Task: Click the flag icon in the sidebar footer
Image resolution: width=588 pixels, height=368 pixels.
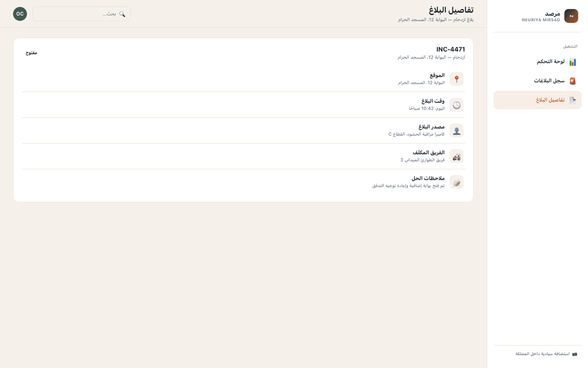Action: click(575, 354)
